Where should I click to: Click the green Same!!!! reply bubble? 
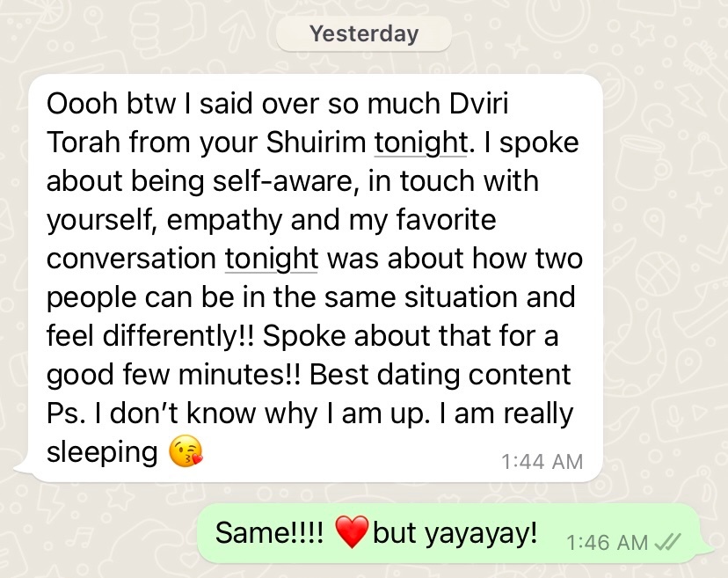coord(448,533)
